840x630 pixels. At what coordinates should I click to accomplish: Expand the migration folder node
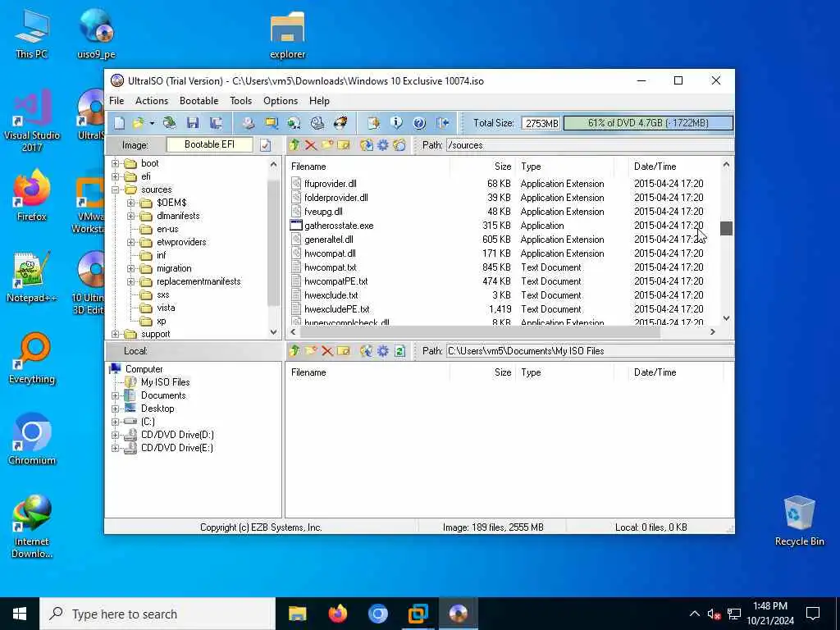click(130, 268)
